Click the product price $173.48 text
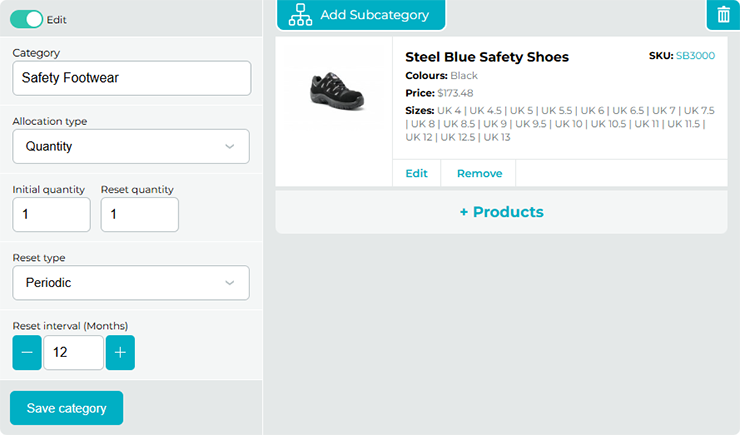 (455, 93)
